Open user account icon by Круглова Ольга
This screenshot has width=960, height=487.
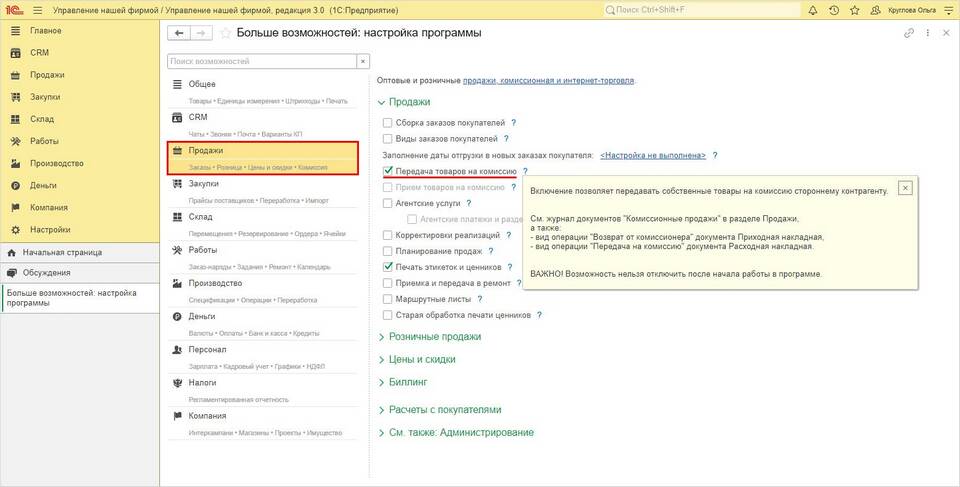876,10
